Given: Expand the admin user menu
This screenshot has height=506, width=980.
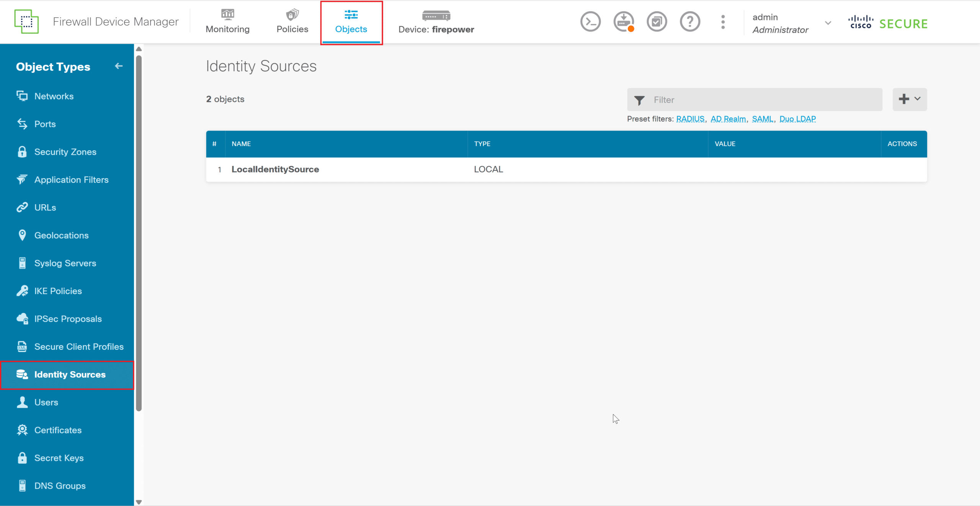Looking at the screenshot, I should 828,23.
